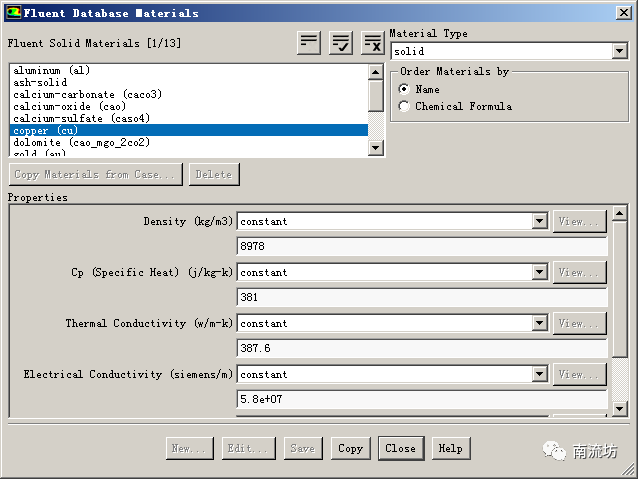Click the Properties panel scroll-down arrow
The image size is (638, 479).
click(x=620, y=409)
